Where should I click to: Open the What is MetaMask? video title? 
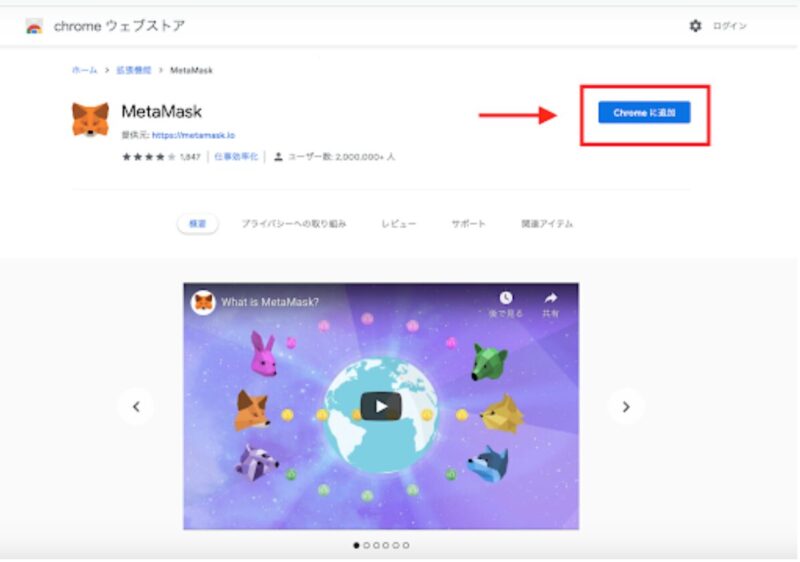(x=270, y=302)
